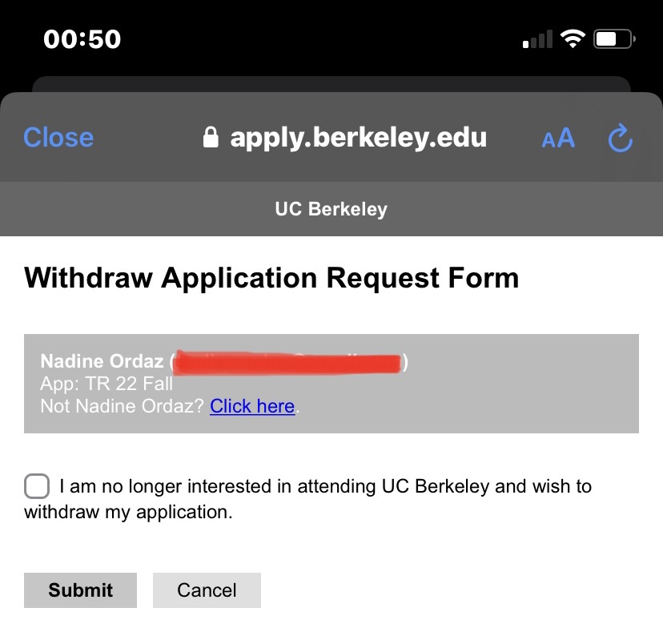Tap the 00:50 clock
This screenshot has height=644, width=663.
coord(82,39)
